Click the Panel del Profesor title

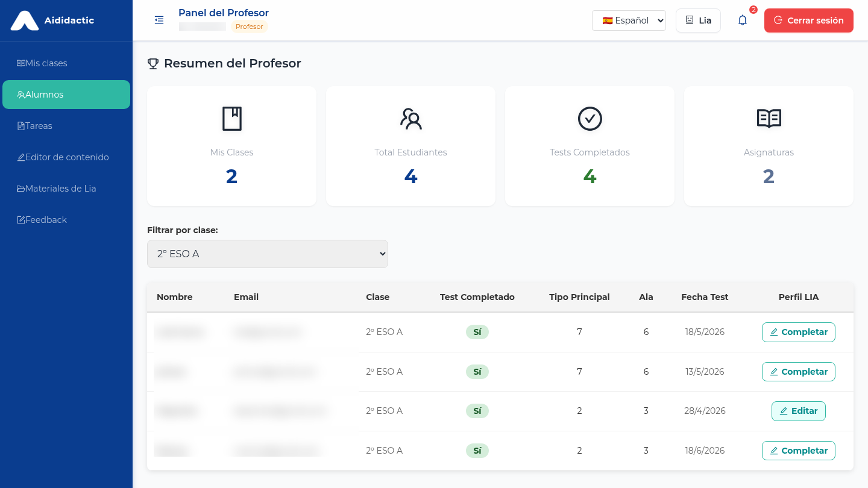224,13
